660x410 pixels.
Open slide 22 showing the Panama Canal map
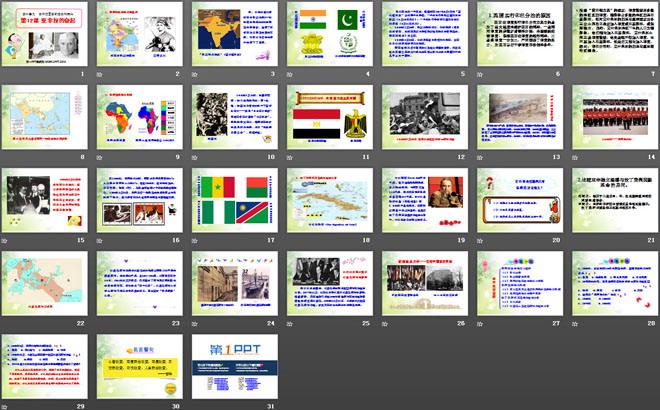click(x=46, y=283)
